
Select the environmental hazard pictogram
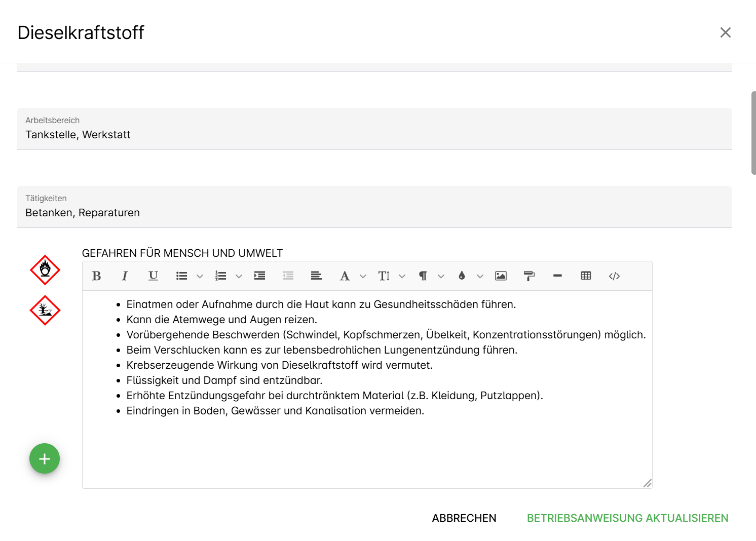(45, 311)
